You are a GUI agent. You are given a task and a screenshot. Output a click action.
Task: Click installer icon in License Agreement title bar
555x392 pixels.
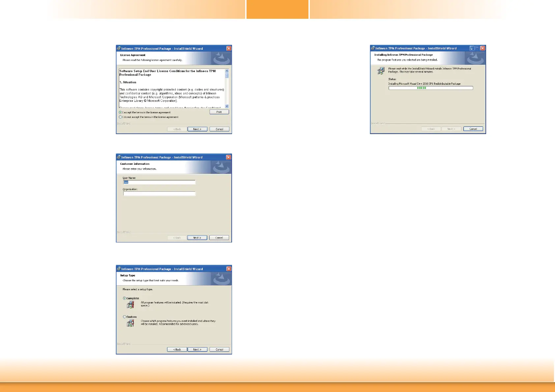point(119,48)
